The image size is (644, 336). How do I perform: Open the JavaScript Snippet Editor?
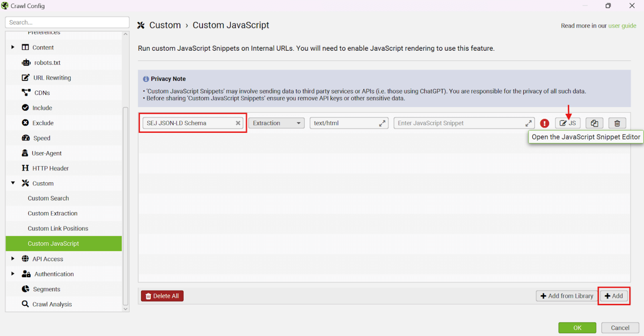click(568, 123)
